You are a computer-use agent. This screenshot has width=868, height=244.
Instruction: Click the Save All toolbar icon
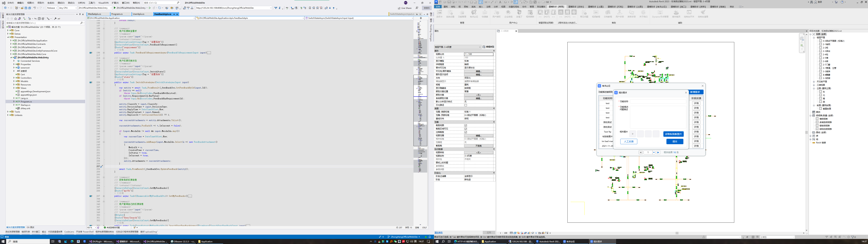click(30, 8)
